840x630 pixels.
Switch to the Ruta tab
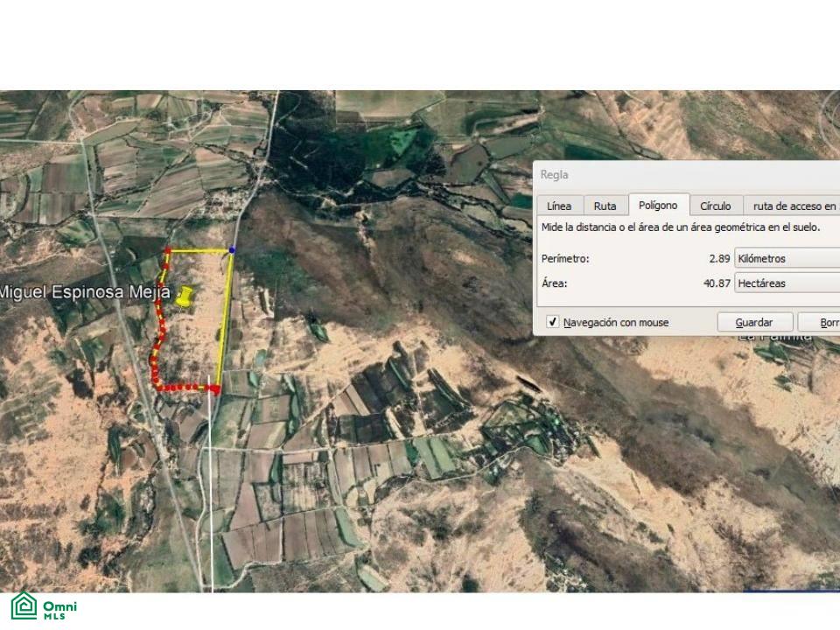click(x=605, y=206)
